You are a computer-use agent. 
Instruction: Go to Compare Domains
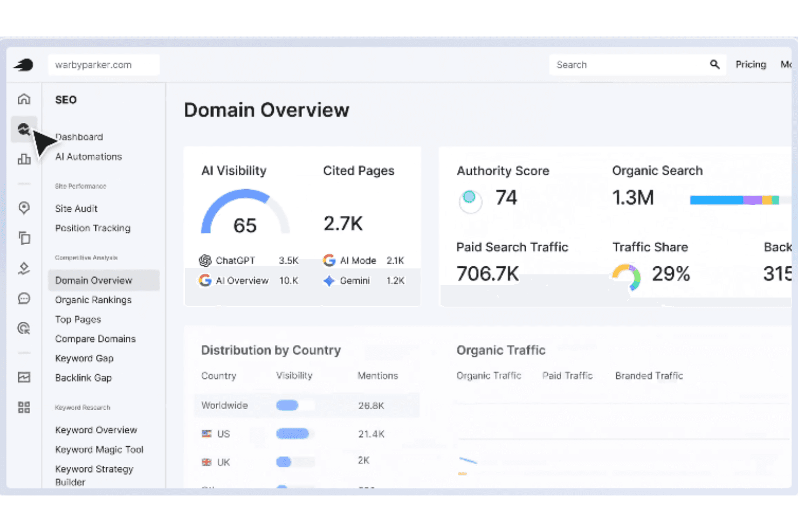[95, 339]
